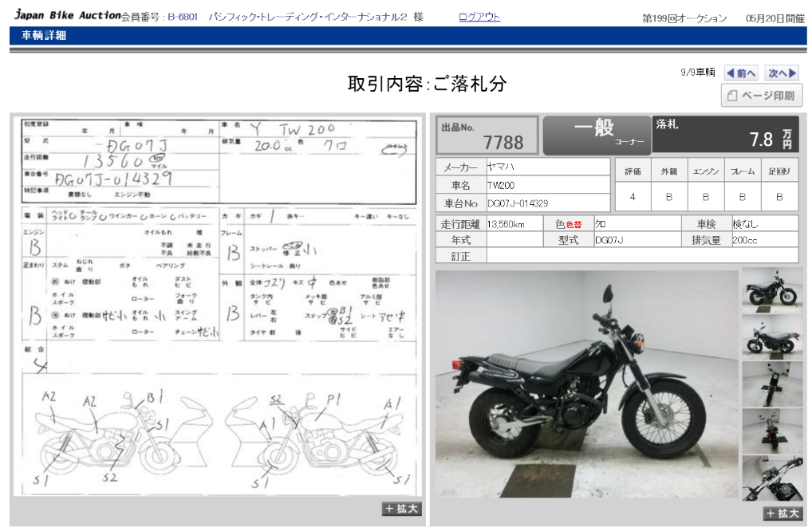The image size is (812, 531).
Task: Go to previous vehicle with 前へ button
Action: tap(741, 73)
